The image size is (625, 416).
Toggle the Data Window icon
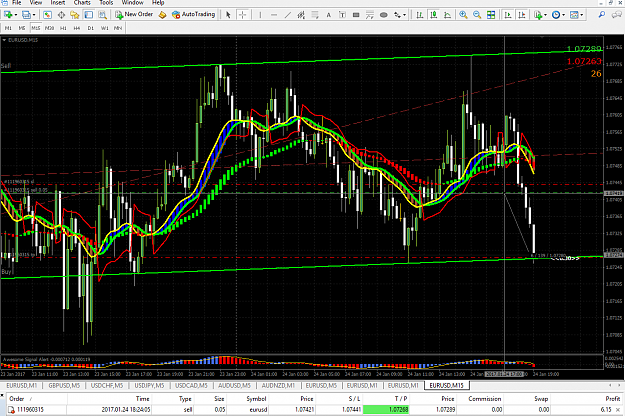61,15
